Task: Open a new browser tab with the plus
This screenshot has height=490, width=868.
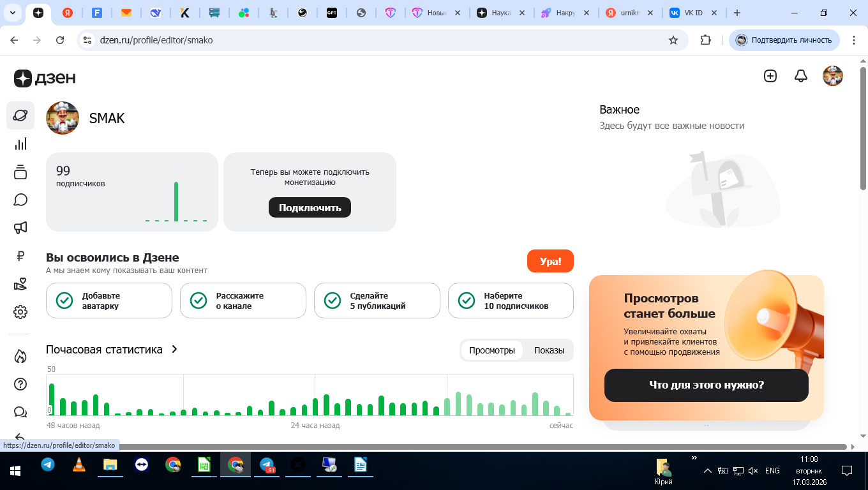Action: pyautogui.click(x=737, y=13)
